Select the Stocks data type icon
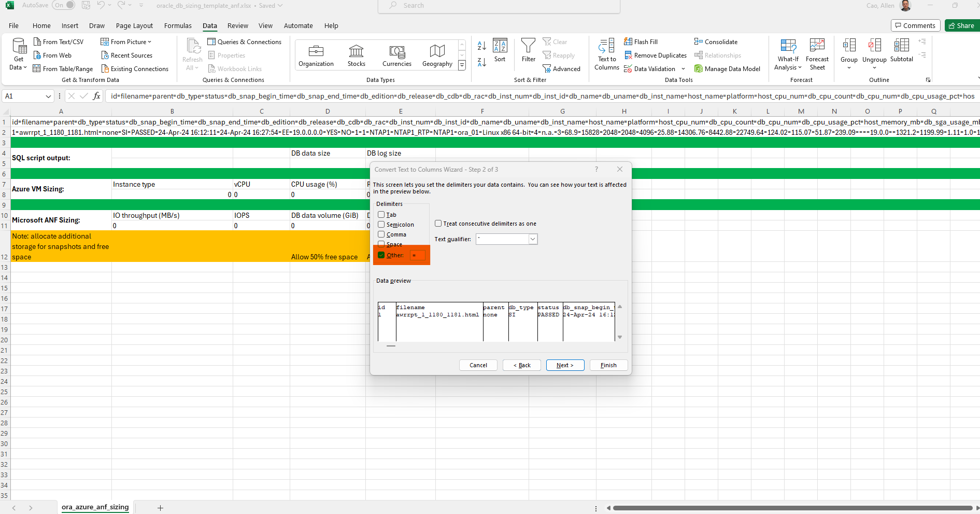 click(356, 51)
